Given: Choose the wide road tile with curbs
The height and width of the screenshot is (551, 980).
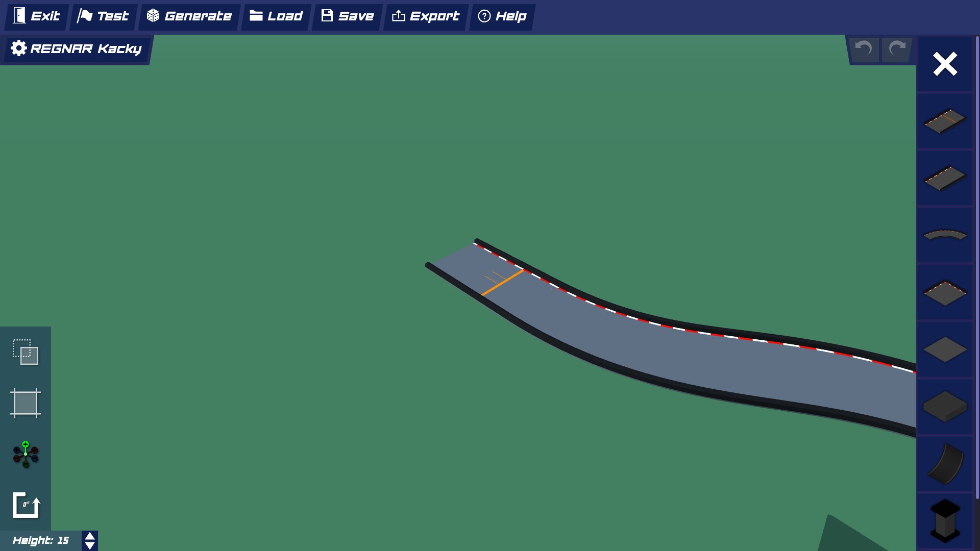Looking at the screenshot, I should [945, 293].
